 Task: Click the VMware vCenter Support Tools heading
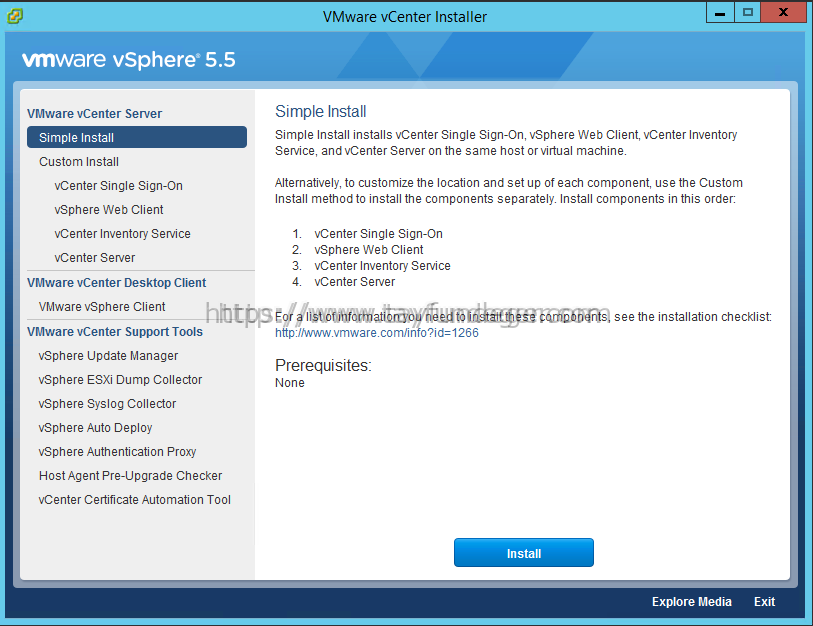[x=115, y=332]
